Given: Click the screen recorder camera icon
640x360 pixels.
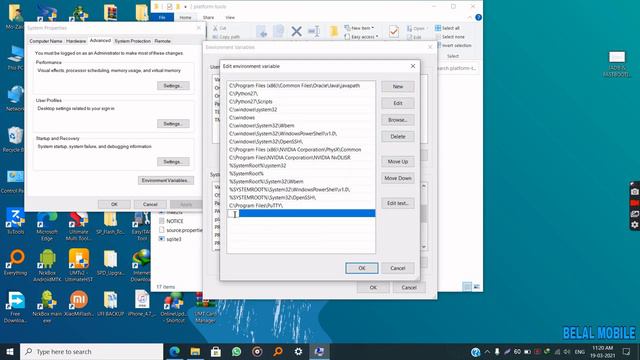Looking at the screenshot, I should pyautogui.click(x=634, y=191).
